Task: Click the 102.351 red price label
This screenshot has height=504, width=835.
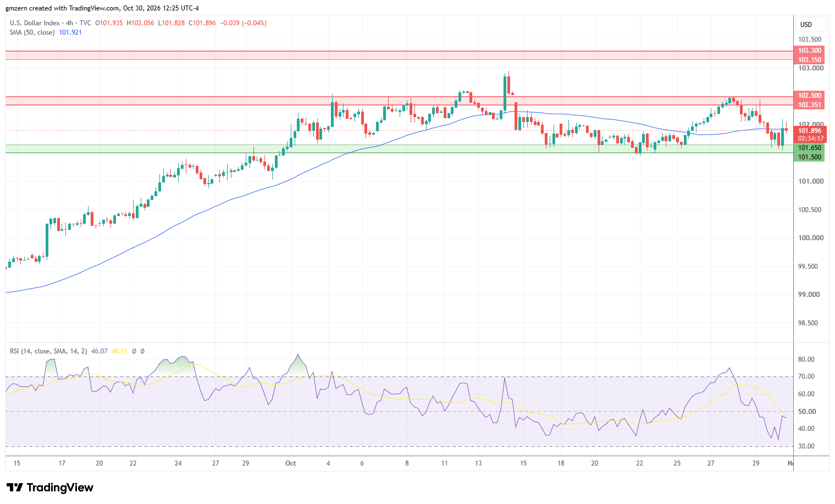Action: pos(810,105)
